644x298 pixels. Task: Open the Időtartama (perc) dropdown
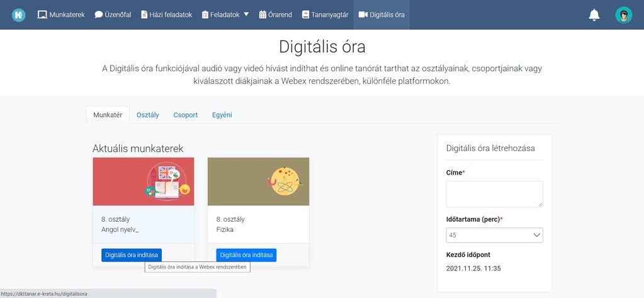[x=495, y=235]
